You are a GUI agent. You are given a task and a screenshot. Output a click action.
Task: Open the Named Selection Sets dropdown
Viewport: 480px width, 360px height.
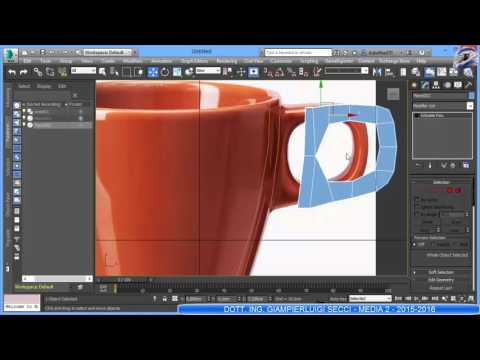coord(346,71)
